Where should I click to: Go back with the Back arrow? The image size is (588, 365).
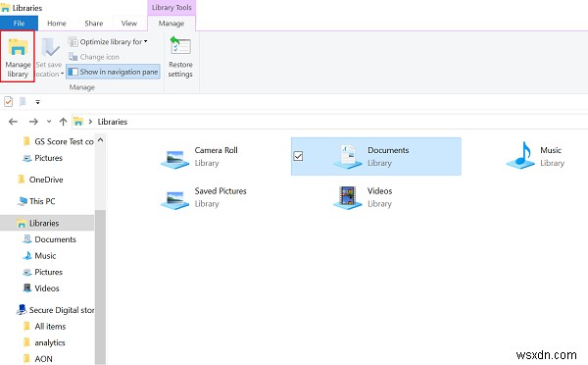pyautogui.click(x=13, y=122)
